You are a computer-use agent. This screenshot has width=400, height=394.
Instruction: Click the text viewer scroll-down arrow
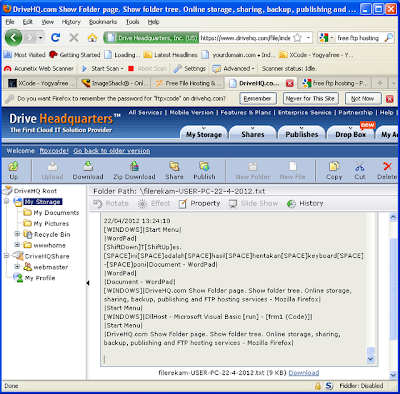click(370, 359)
